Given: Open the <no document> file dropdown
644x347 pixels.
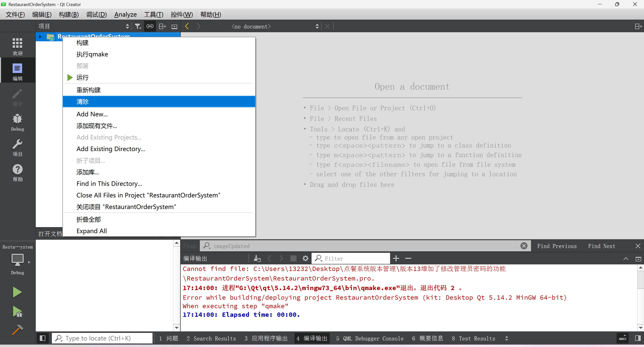Looking at the screenshot, I should [x=275, y=26].
